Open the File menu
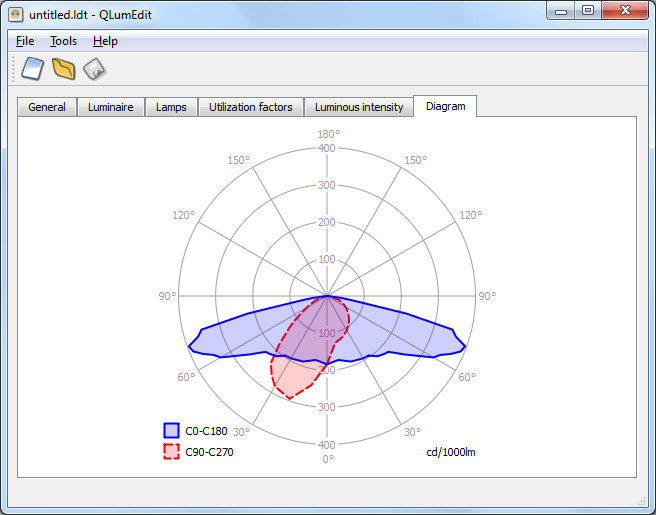The width and height of the screenshot is (656, 515). coord(25,41)
